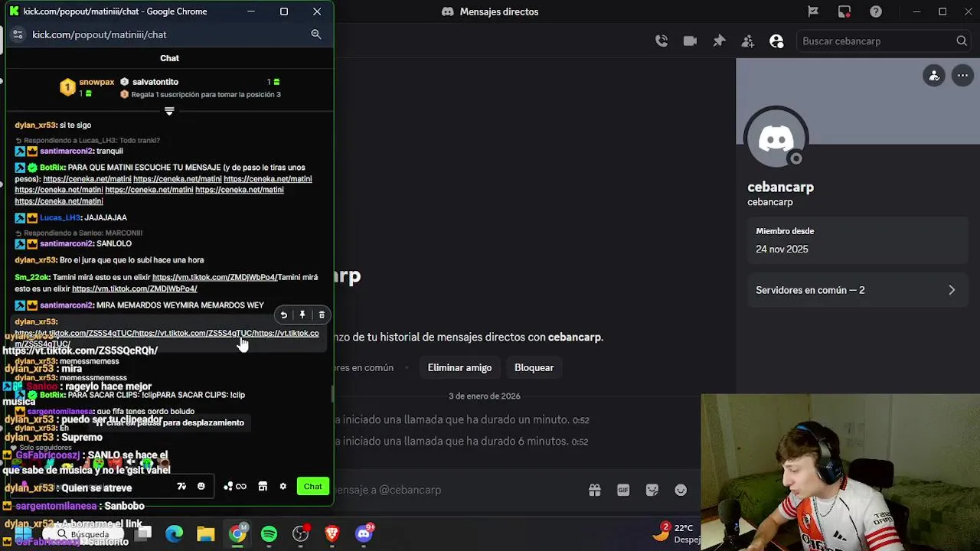Pin dylan_xr53's hovered message
Image resolution: width=980 pixels, height=551 pixels.
point(302,315)
